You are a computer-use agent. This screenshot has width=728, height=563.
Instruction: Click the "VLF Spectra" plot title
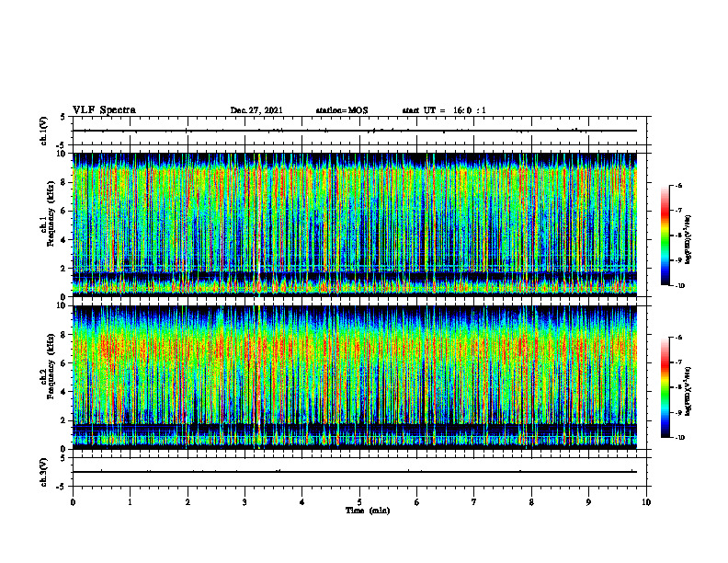point(104,110)
